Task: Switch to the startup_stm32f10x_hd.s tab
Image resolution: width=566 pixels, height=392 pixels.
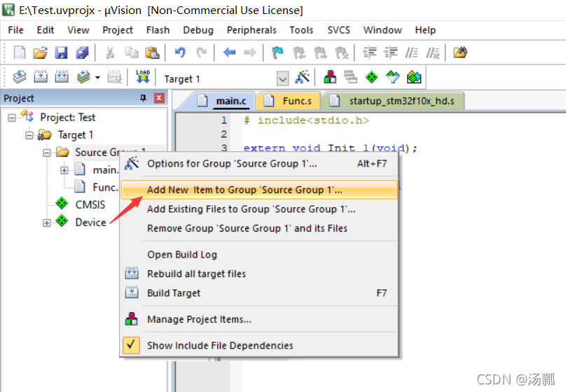Action: (394, 101)
